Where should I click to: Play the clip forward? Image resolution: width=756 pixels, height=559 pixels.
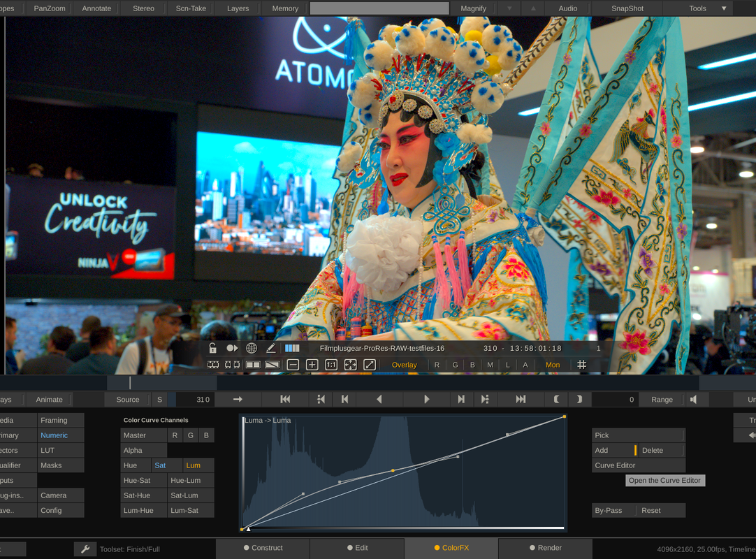click(427, 400)
